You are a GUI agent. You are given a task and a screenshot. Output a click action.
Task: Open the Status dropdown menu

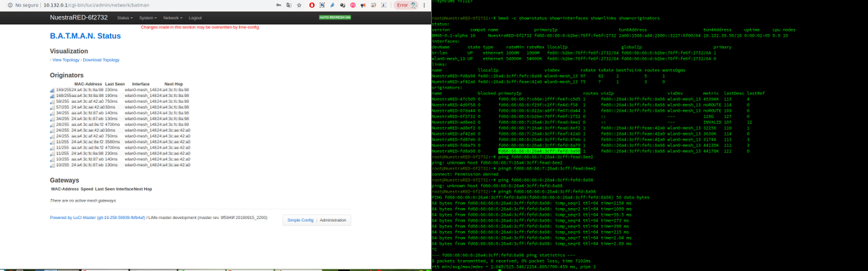click(x=124, y=17)
